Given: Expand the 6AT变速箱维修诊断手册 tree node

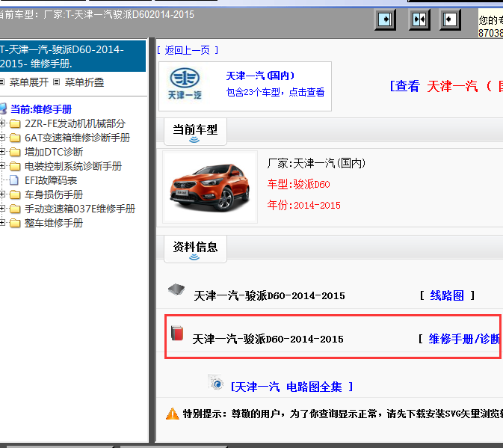Looking at the screenshot, I should click(x=2, y=138).
